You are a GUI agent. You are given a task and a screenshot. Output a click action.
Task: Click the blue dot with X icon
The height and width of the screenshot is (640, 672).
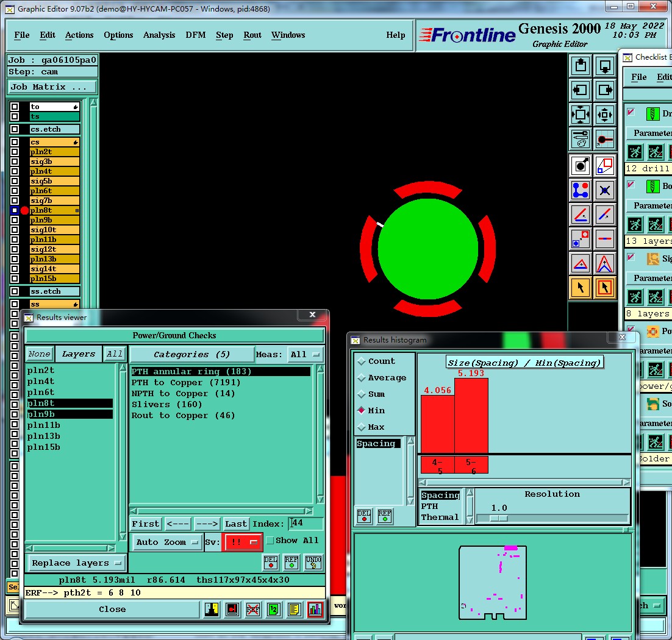coord(605,190)
